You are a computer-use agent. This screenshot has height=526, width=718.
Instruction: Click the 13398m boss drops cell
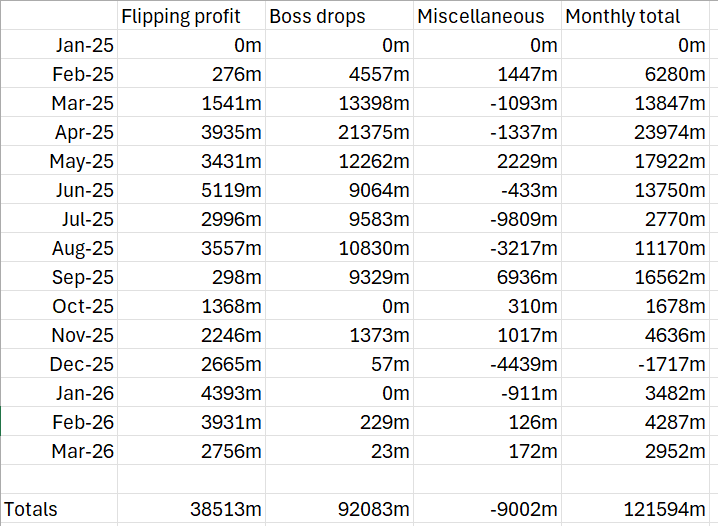click(339, 103)
